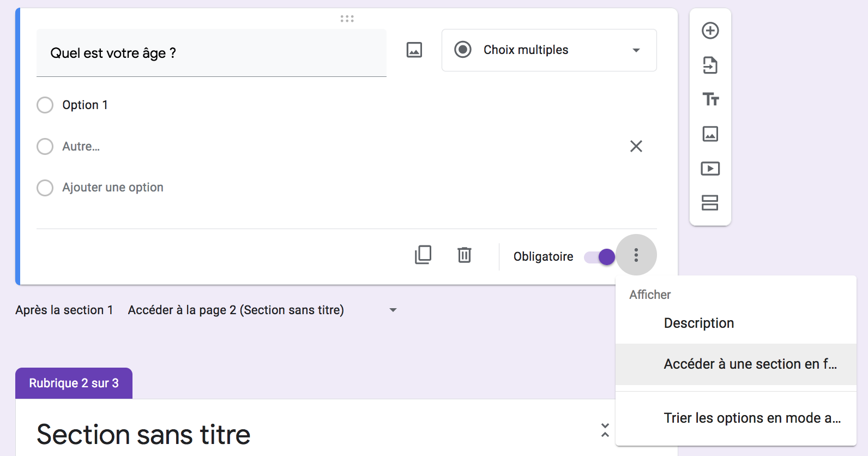Toggle the Obligatoire switch off
868x456 pixels.
(x=599, y=257)
